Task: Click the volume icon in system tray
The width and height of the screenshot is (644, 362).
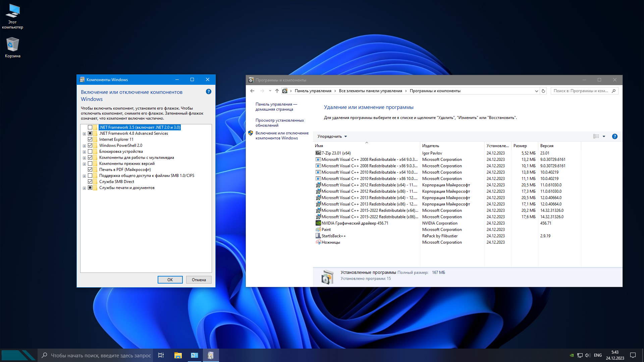Action: click(x=587, y=355)
